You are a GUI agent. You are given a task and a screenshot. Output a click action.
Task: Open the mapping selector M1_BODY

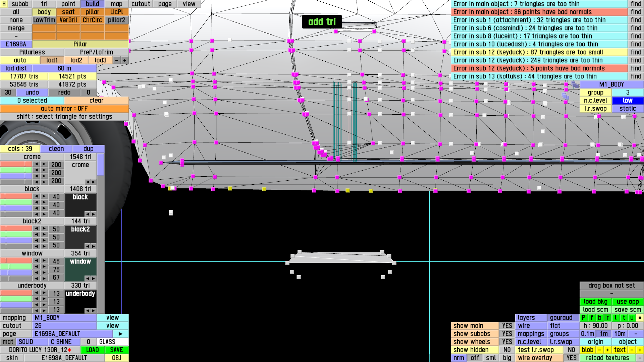click(x=64, y=317)
